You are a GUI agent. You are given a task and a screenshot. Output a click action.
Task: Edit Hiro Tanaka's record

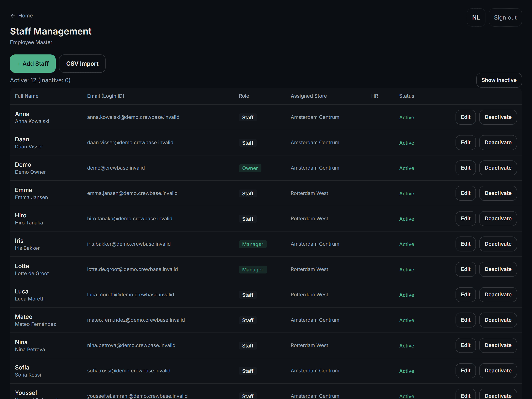click(x=465, y=219)
